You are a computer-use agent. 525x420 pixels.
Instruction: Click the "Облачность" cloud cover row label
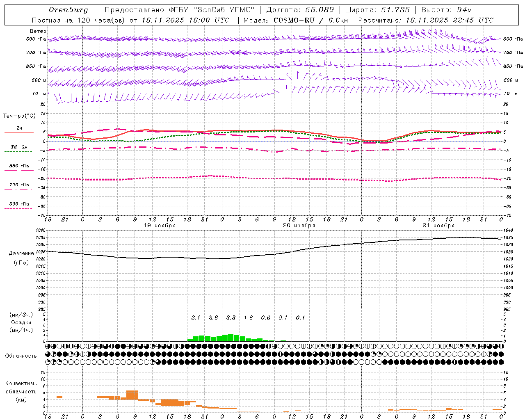21,356
